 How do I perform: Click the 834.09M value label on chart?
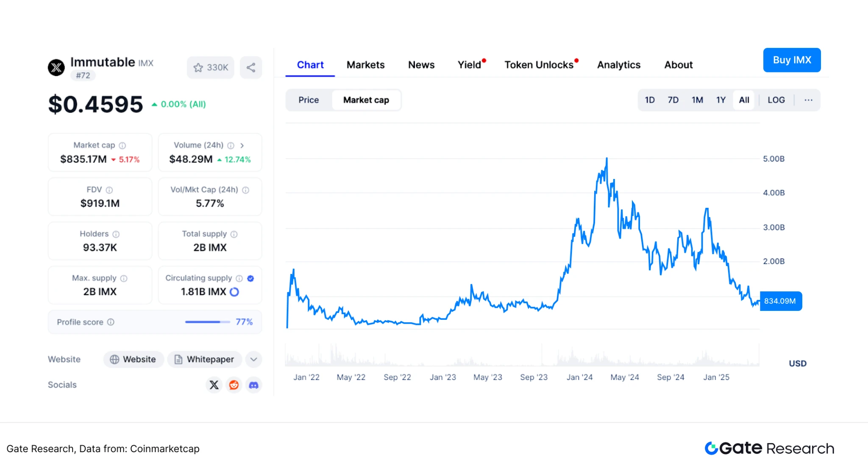click(x=780, y=301)
